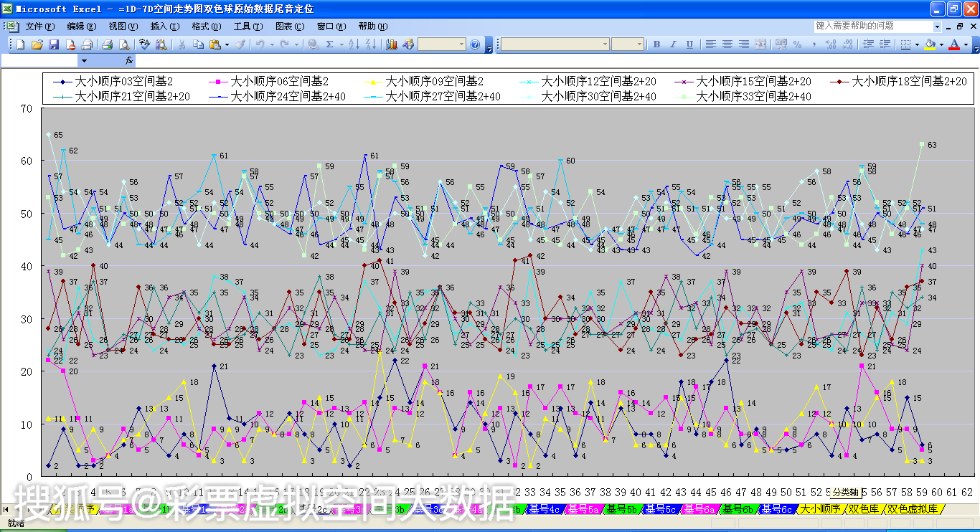
Task: Open the font name dropdown
Action: pos(605,44)
